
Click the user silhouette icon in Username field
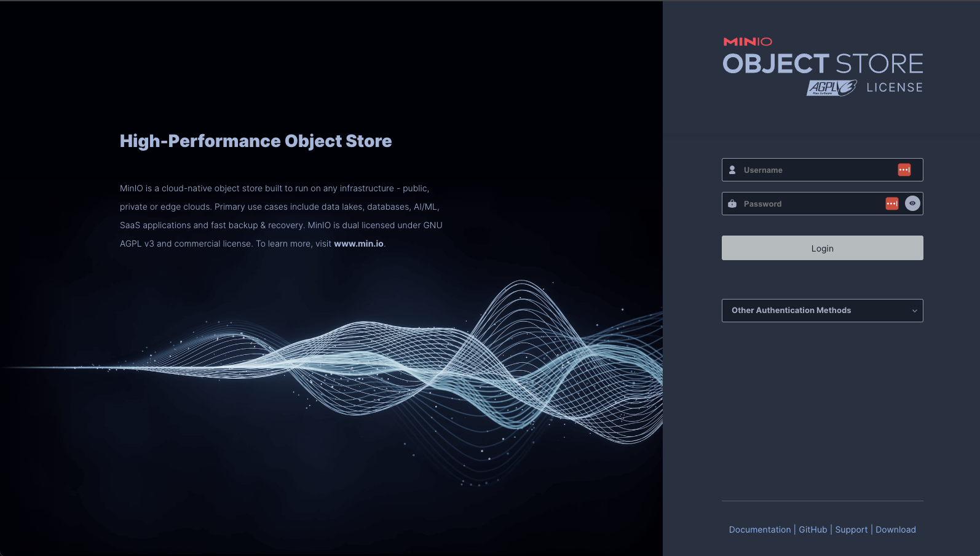tap(732, 170)
